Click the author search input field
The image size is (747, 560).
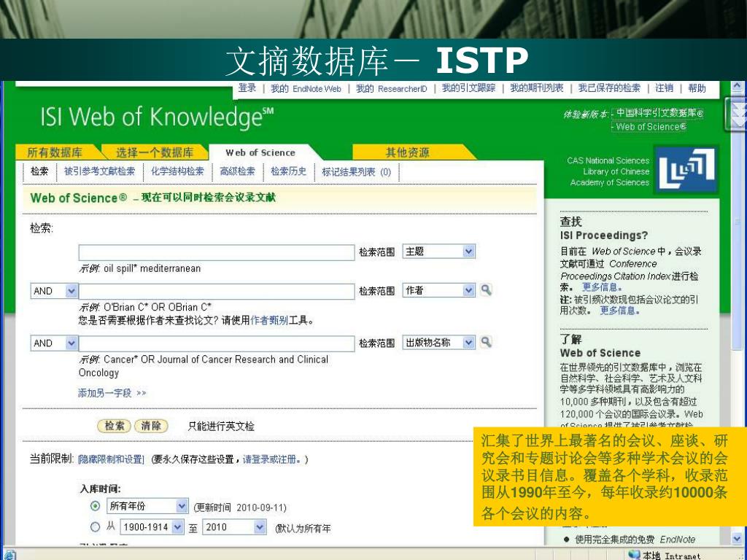(x=217, y=291)
